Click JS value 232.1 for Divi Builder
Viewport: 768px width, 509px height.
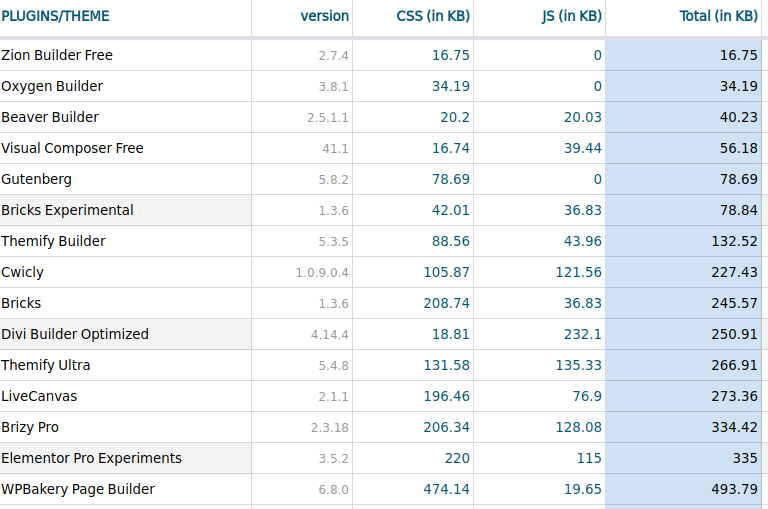(582, 334)
